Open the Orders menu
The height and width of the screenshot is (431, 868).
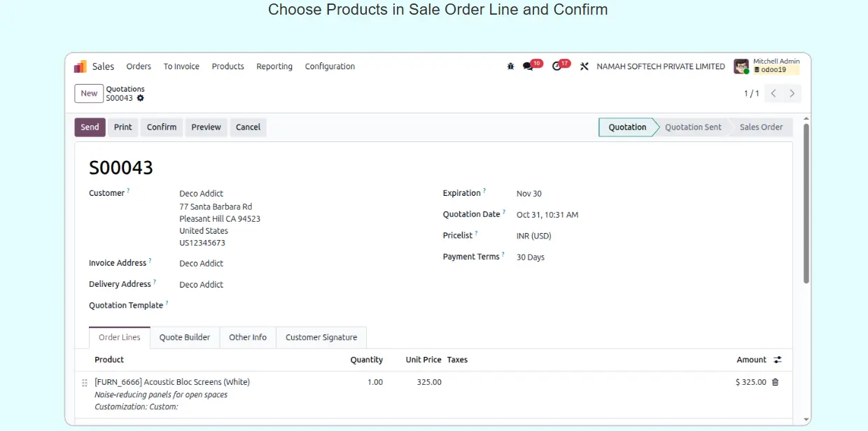(139, 66)
